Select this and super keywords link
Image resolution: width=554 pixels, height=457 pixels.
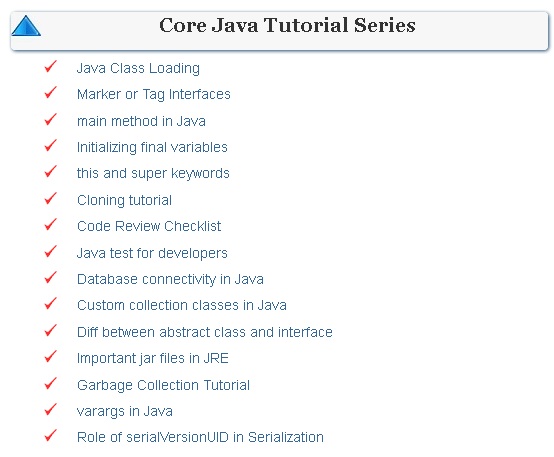[x=153, y=174]
